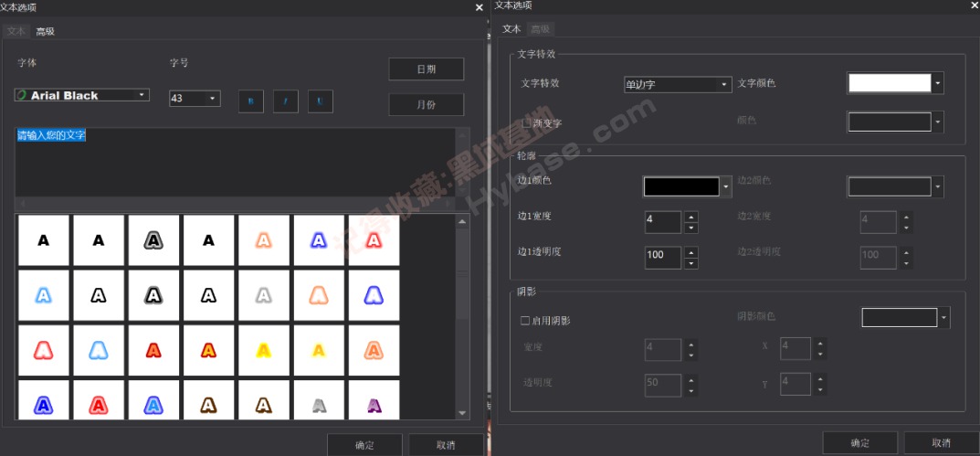Click the 月份 month button
Screen dimensions: 980x456
(427, 104)
